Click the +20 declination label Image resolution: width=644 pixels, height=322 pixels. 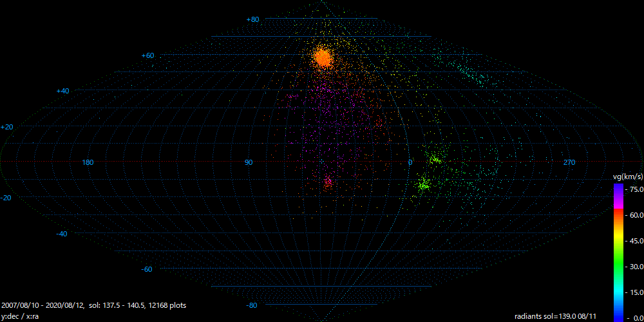(x=7, y=127)
